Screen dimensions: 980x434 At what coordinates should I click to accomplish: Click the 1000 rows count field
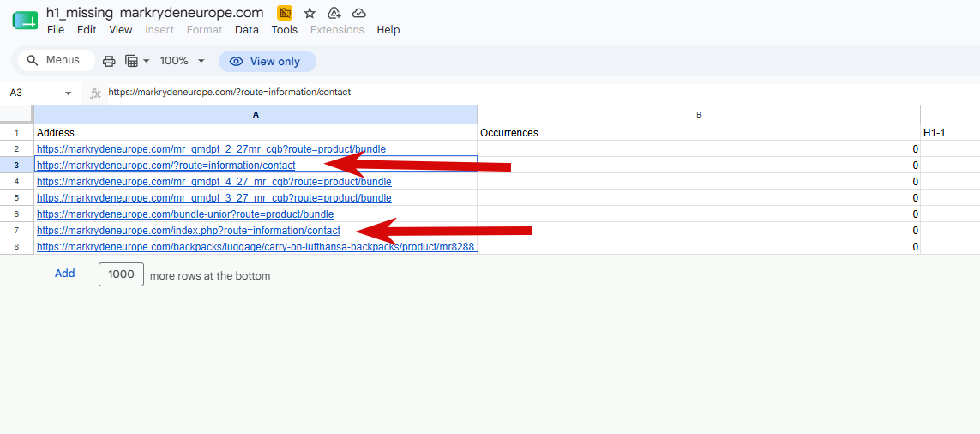121,274
